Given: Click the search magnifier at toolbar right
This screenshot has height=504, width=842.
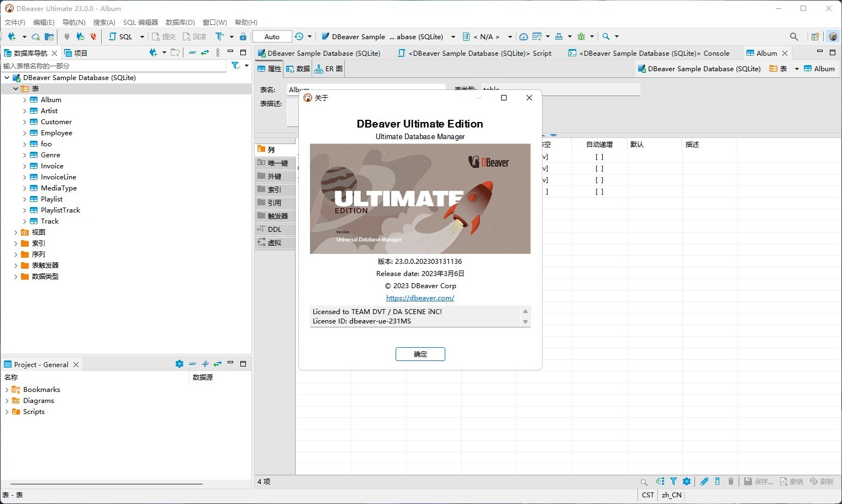Looking at the screenshot, I should [794, 36].
